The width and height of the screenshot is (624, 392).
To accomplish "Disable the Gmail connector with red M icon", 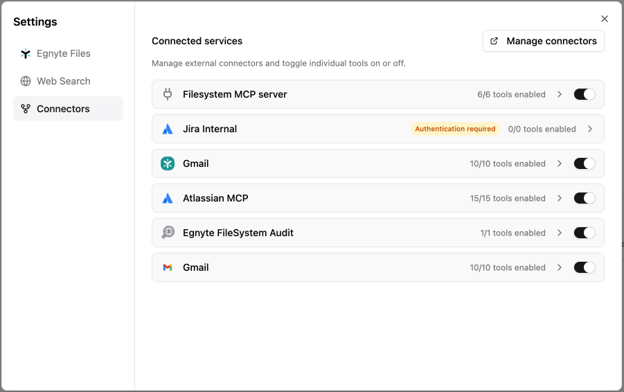I will point(584,267).
